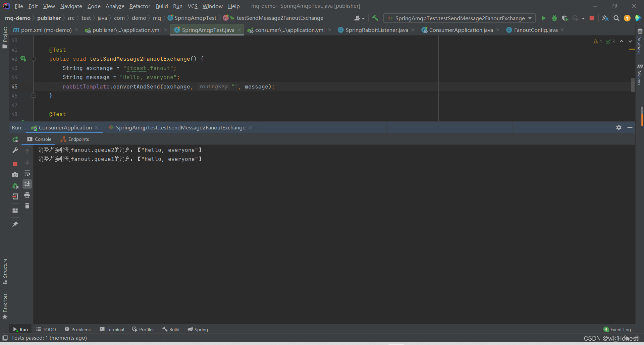
Task: Open Search Everywhere magnifier icon
Action: click(616, 18)
